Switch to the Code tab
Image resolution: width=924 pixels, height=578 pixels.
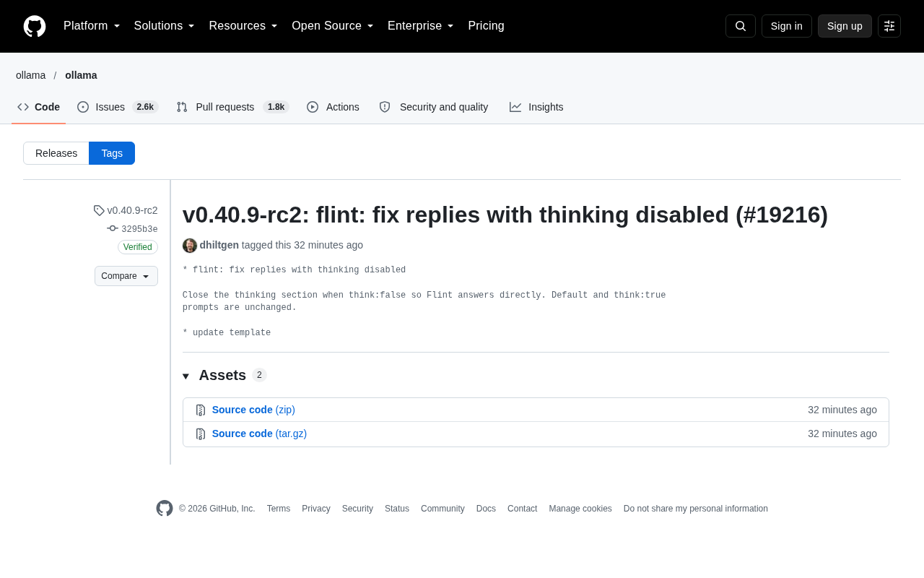pos(38,107)
